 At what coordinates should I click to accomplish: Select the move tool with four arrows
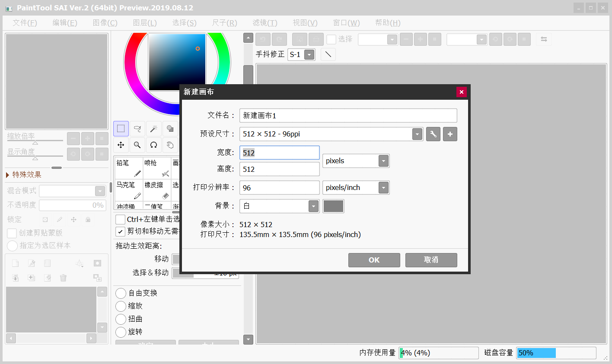point(121,145)
